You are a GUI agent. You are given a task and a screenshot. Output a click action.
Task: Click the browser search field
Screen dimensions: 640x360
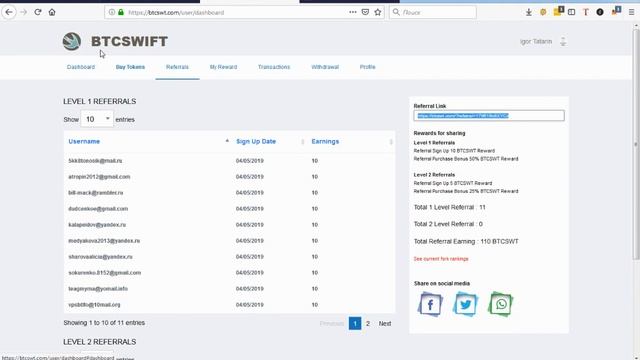pos(433,12)
